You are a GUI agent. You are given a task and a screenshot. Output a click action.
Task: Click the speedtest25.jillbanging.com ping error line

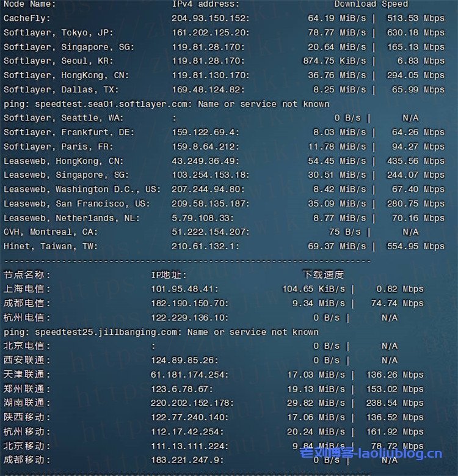pyautogui.click(x=161, y=332)
